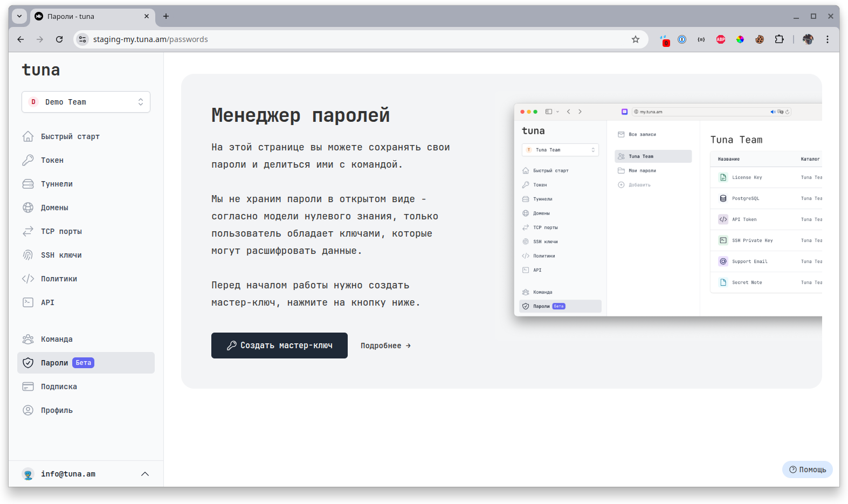Screen dimensions: 848x504
Task: Follow the Подробнее link
Action: (385, 346)
